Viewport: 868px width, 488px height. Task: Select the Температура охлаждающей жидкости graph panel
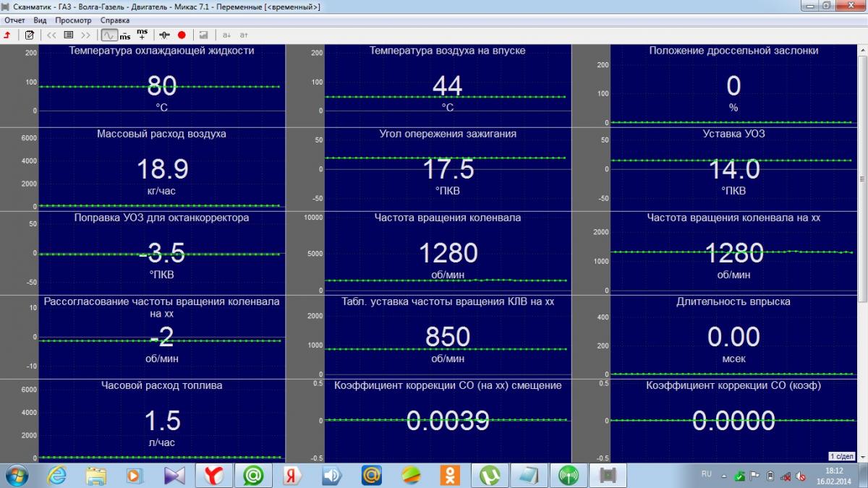(161, 87)
